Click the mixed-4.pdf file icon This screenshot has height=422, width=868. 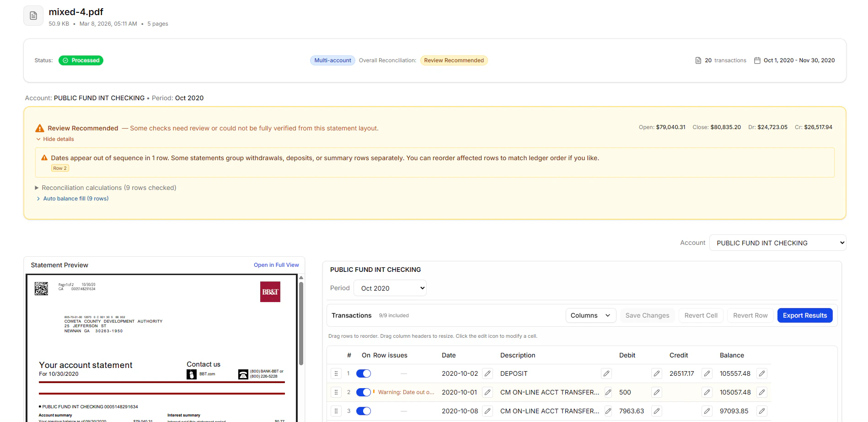33,15
